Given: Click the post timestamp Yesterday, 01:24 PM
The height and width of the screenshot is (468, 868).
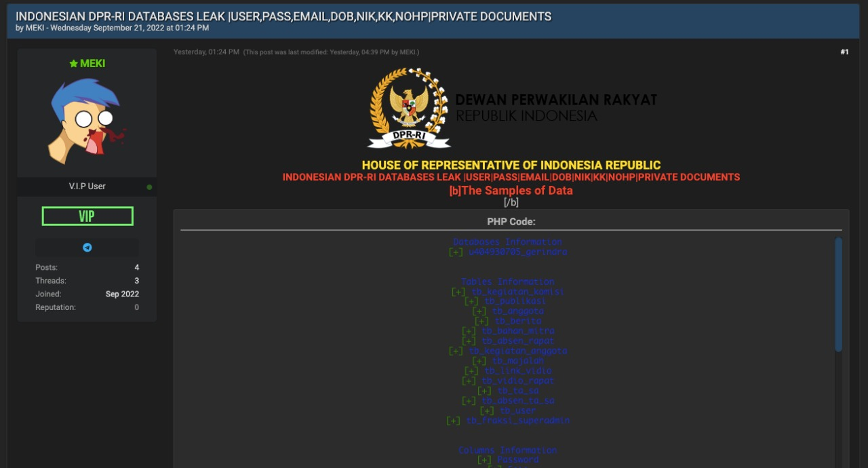Looking at the screenshot, I should click(206, 52).
